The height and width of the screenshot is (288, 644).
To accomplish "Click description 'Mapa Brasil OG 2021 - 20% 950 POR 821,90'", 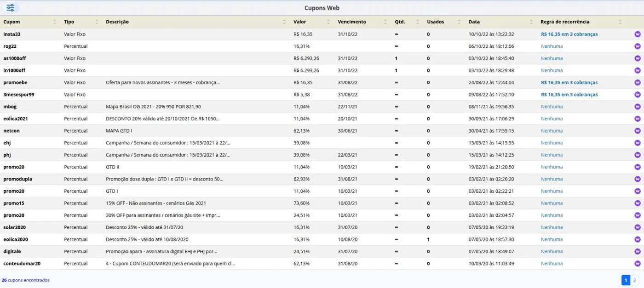I will [x=153, y=107].
